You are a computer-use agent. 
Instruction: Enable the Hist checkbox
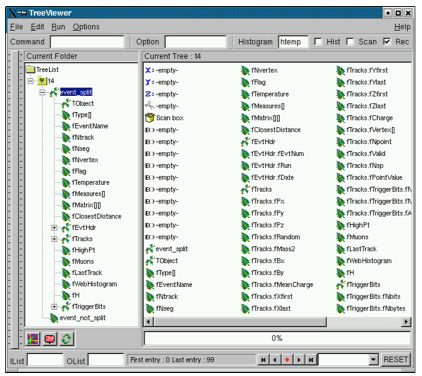pos(318,42)
